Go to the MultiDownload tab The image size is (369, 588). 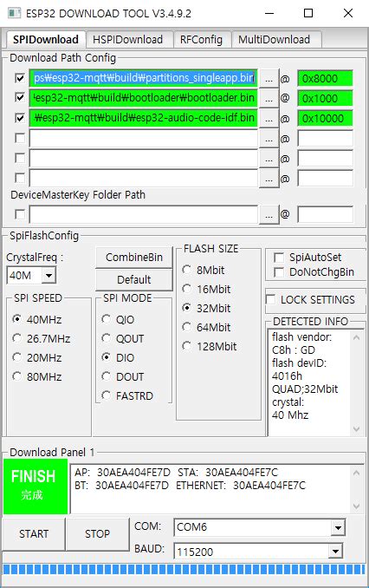coord(275,39)
